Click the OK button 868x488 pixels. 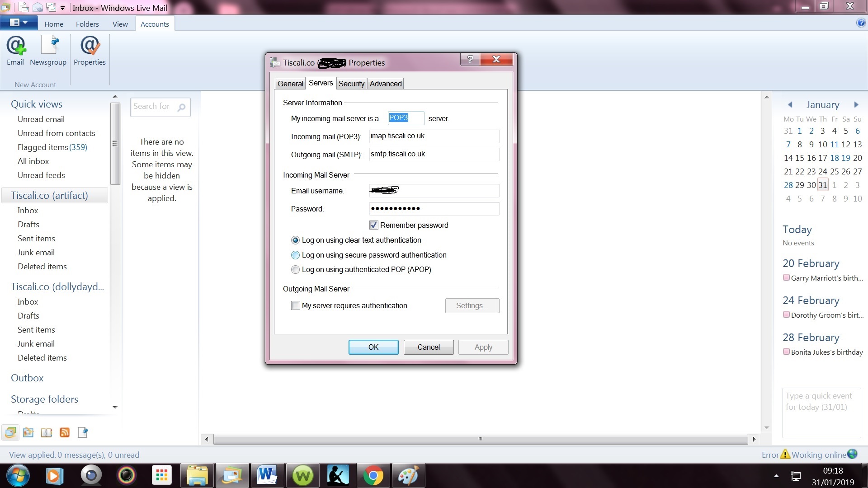point(373,347)
